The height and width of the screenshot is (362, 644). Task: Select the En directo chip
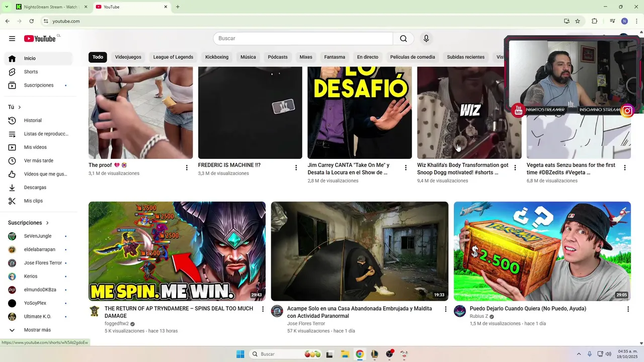(x=368, y=57)
